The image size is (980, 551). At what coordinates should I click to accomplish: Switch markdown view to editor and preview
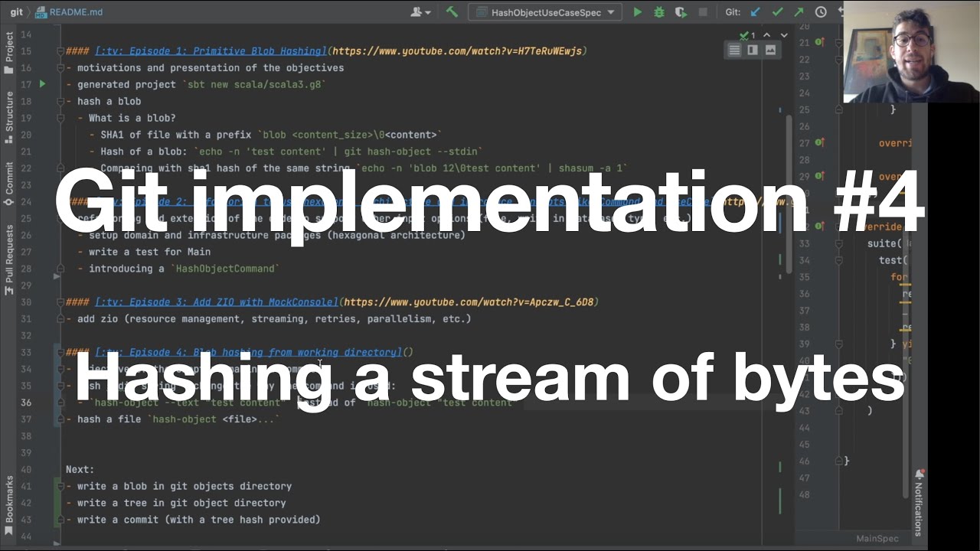pyautogui.click(x=753, y=50)
